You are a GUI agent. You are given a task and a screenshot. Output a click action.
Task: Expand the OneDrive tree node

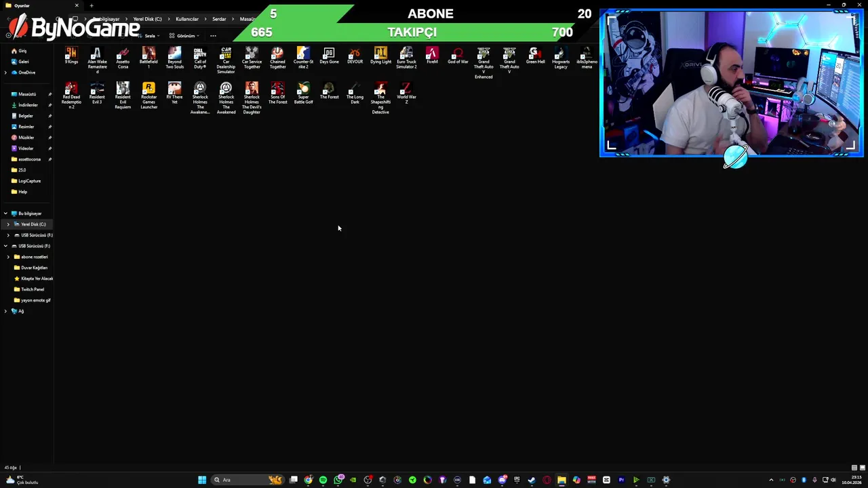click(x=5, y=73)
